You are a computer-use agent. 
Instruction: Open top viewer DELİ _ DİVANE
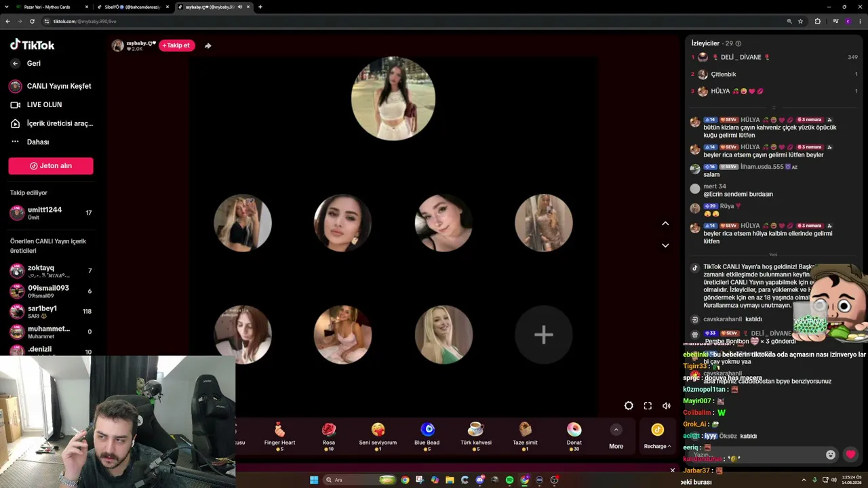pos(774,58)
